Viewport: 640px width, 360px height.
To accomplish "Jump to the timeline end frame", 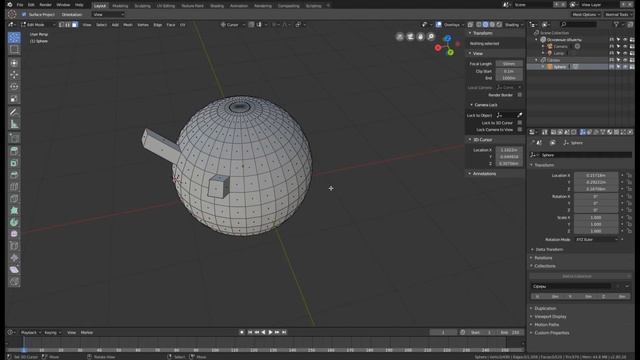I will pos(284,332).
